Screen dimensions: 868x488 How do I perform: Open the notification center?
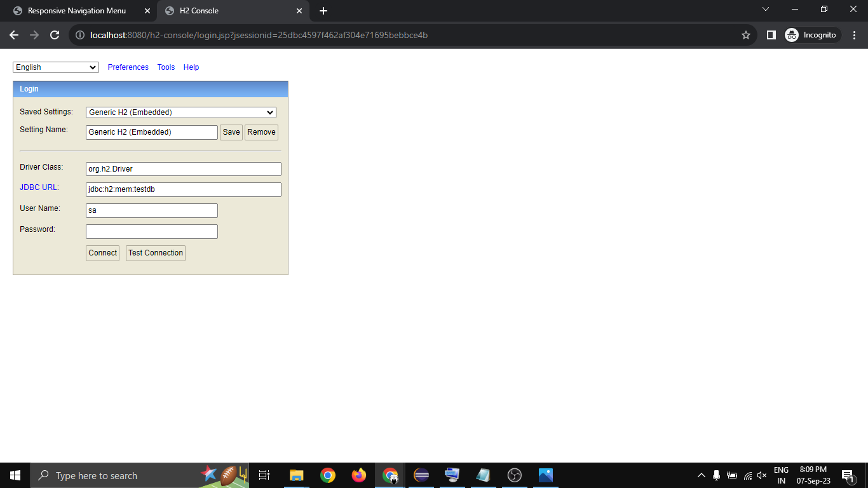coord(848,475)
